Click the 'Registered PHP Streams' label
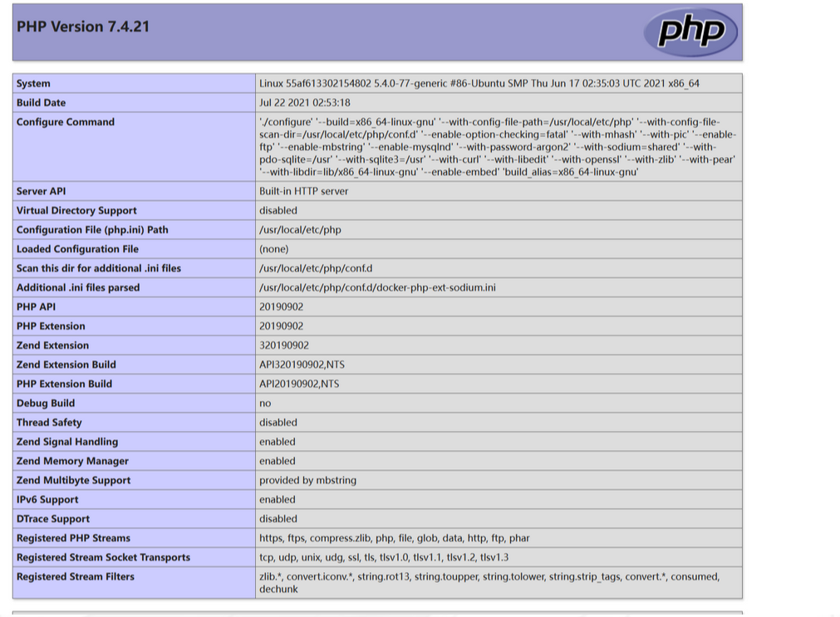This screenshot has height=617, width=840. pos(73,538)
